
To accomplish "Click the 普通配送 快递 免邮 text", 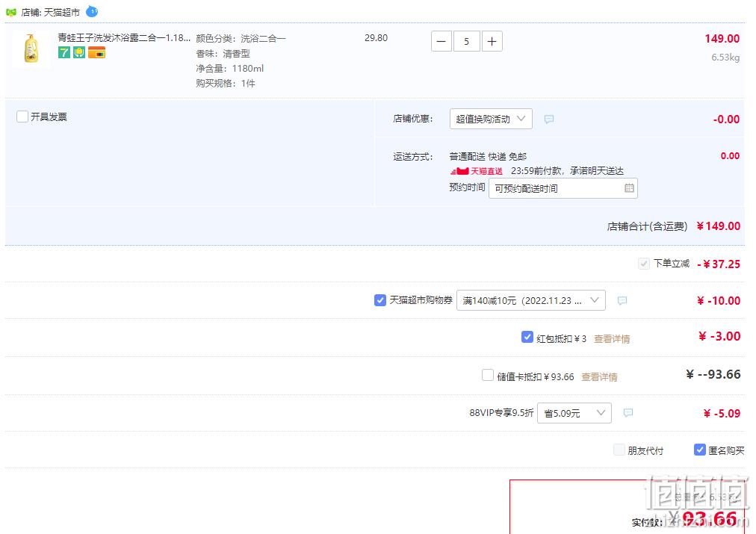I will pyautogui.click(x=488, y=157).
